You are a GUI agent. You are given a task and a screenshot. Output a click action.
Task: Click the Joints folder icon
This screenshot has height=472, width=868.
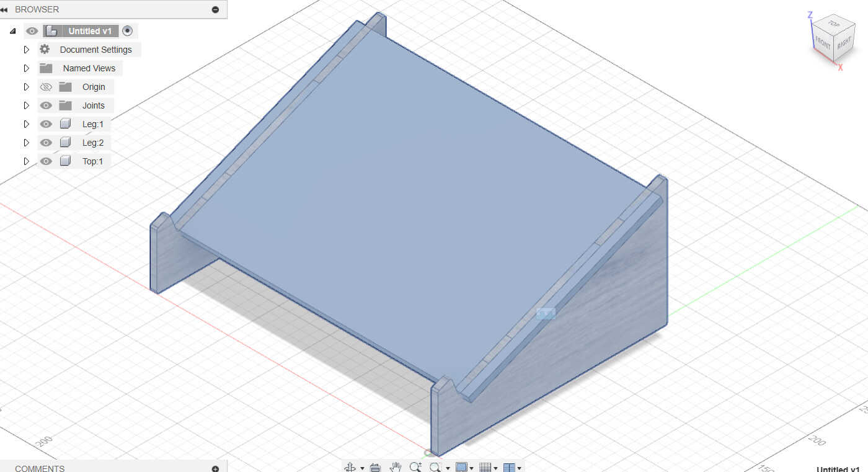coord(66,105)
